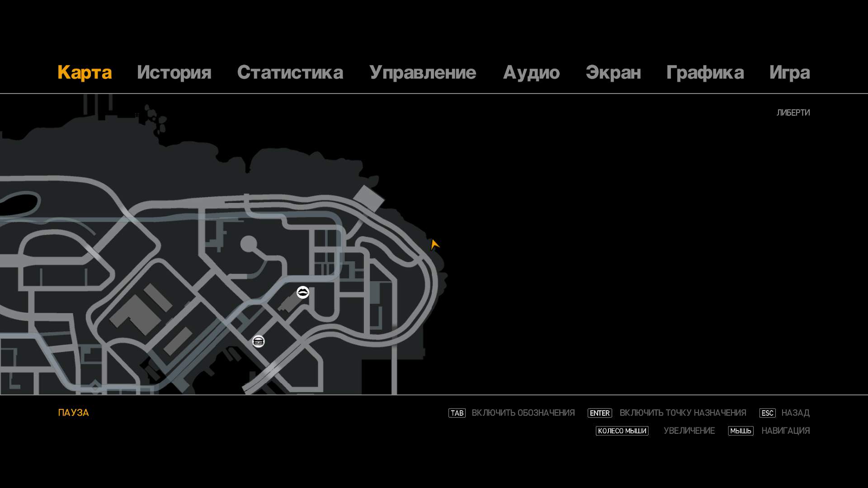Click the КОЛЕСО МЫШИ key icon
This screenshot has height=488, width=868.
click(622, 431)
